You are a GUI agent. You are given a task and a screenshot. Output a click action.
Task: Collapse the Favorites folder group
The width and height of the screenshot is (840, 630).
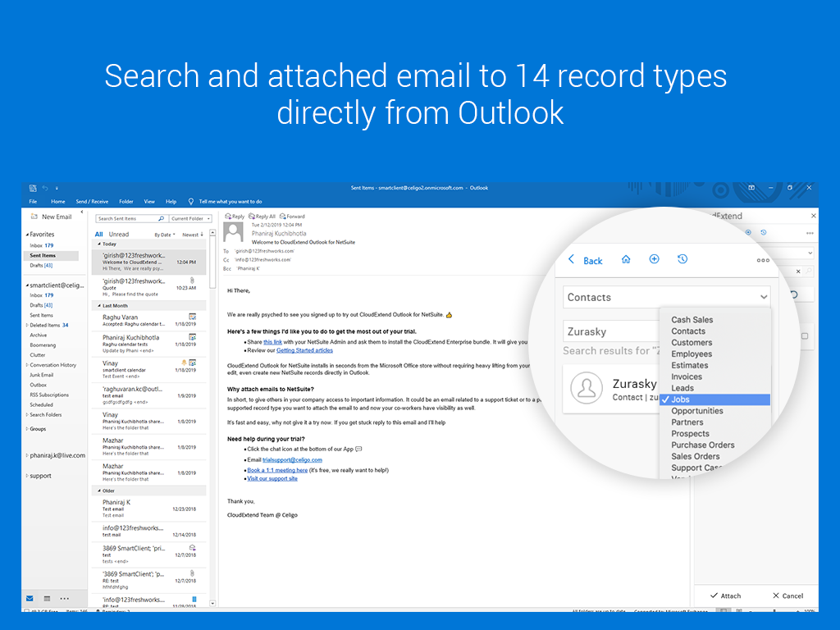27,235
